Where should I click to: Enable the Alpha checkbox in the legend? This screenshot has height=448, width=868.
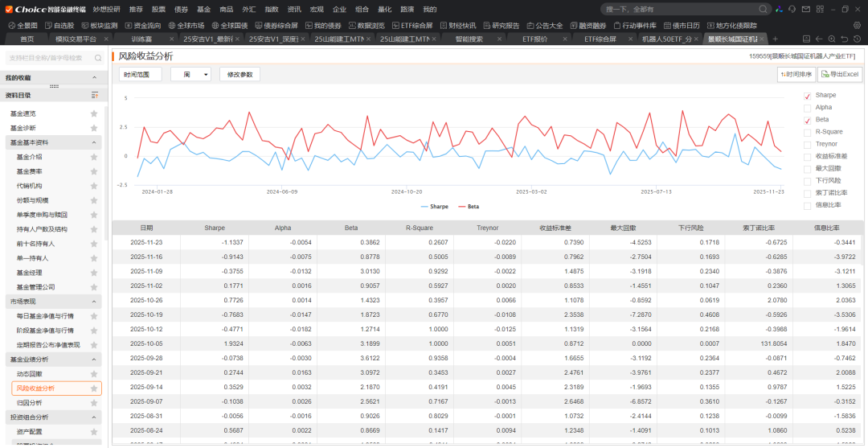(x=807, y=108)
